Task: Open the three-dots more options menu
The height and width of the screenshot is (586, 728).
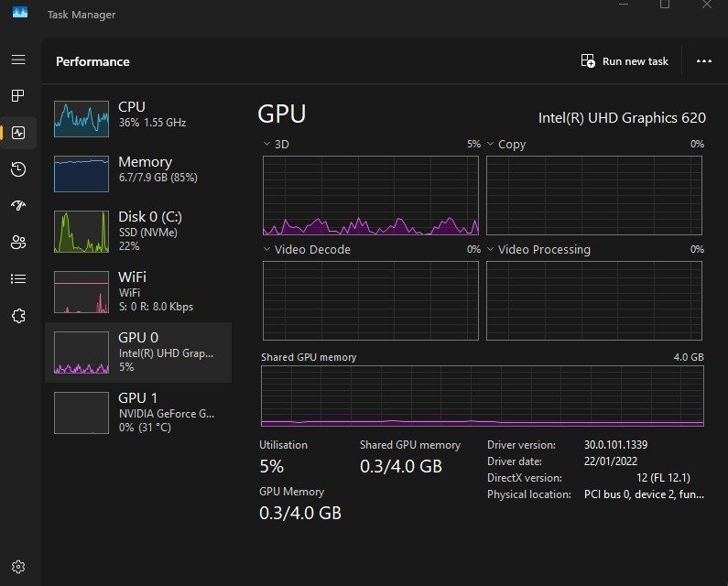Action: coord(704,61)
